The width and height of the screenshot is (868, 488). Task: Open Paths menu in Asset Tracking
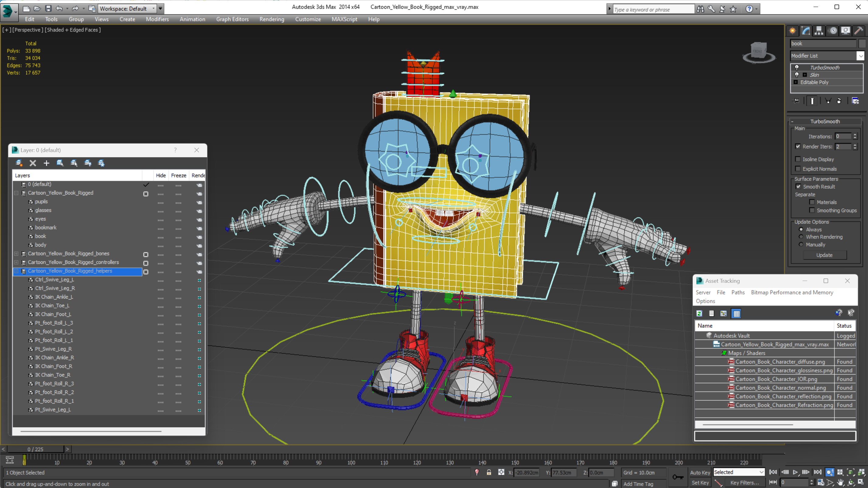click(737, 292)
